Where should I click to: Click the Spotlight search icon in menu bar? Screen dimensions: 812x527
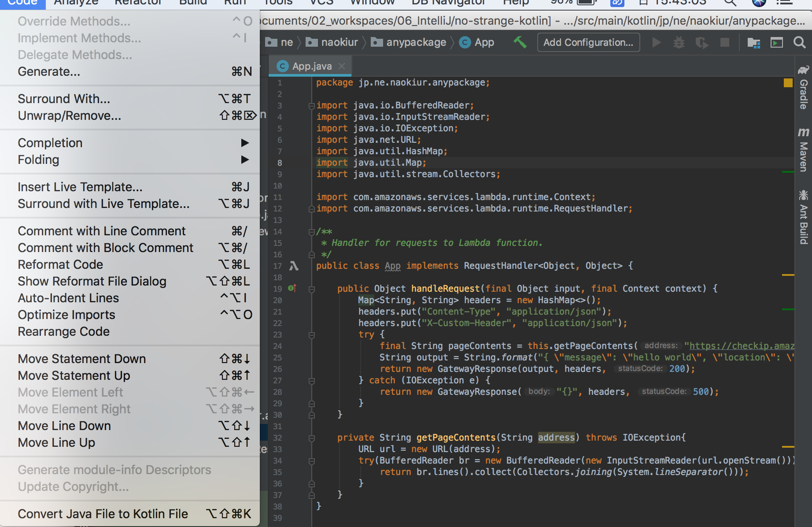pyautogui.click(x=731, y=3)
